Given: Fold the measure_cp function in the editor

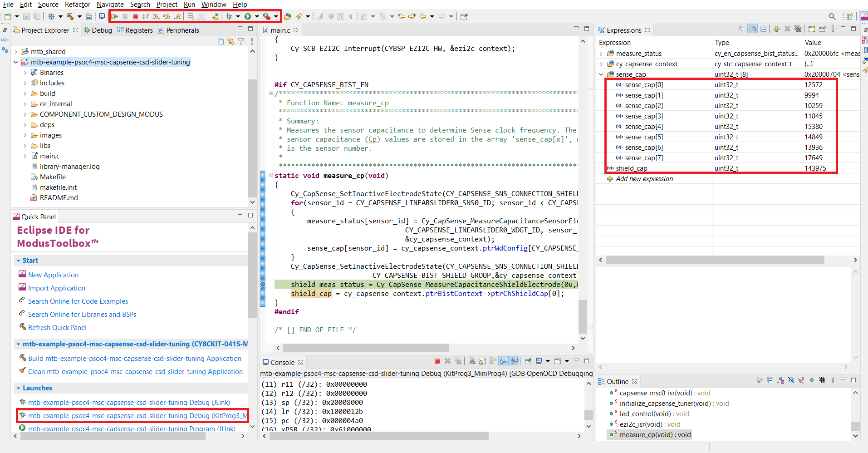Looking at the screenshot, I should (x=271, y=175).
